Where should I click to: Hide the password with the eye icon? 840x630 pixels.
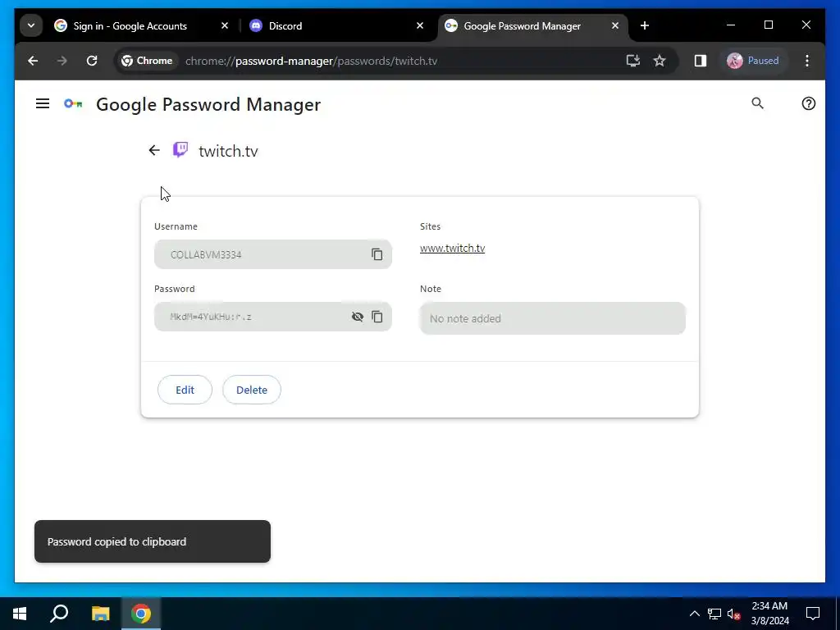(358, 317)
